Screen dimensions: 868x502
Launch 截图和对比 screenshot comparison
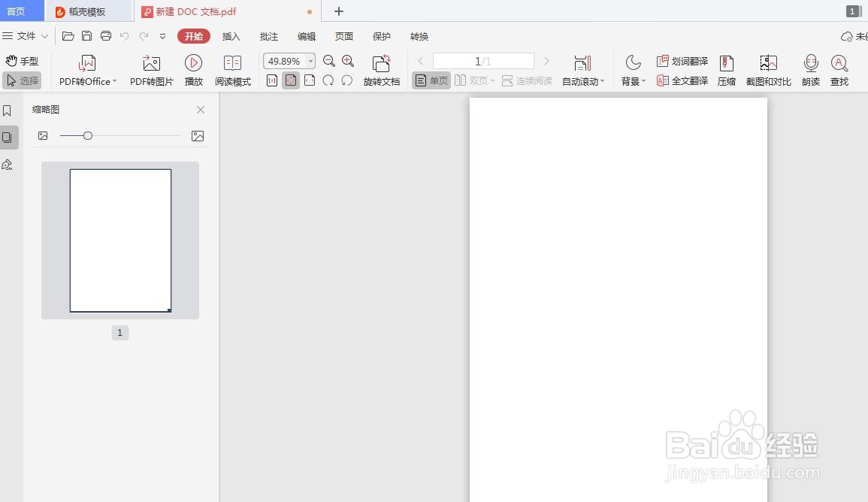(x=768, y=69)
